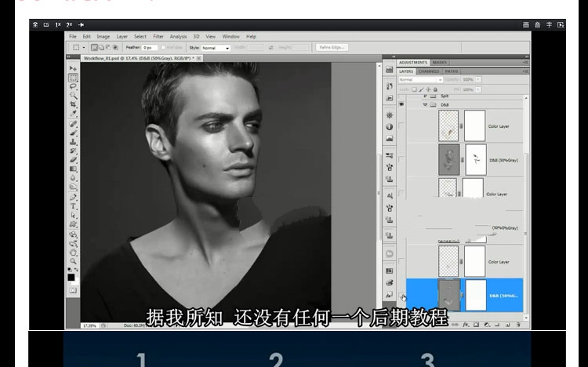This screenshot has height=367, width=588.
Task: Open the Layer menu
Action: [122, 36]
